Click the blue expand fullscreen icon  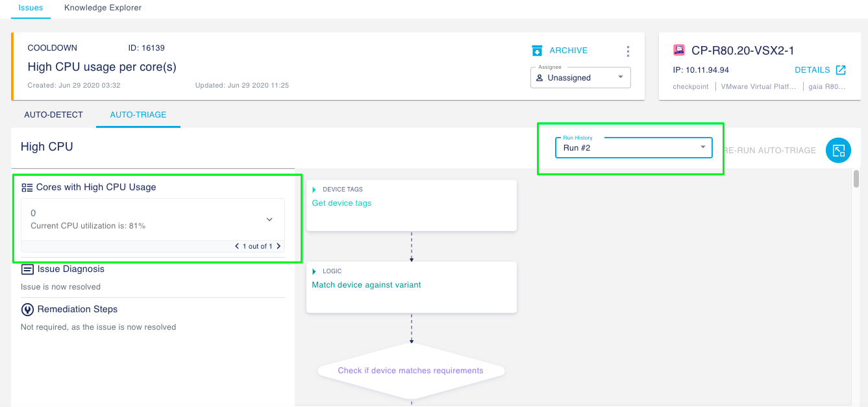pos(838,150)
